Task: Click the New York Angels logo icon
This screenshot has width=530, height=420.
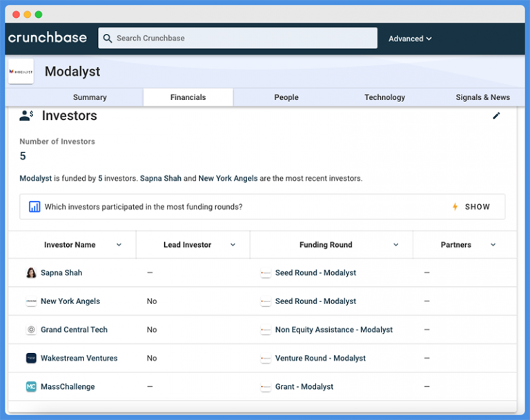Action: coord(31,301)
